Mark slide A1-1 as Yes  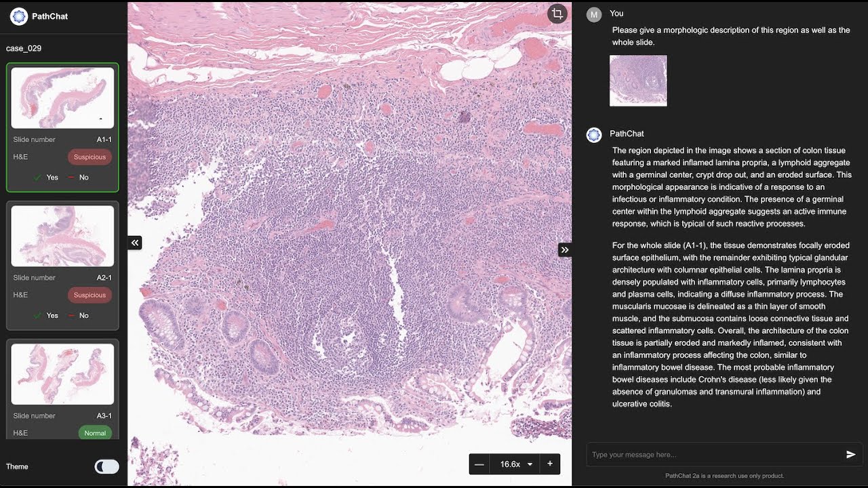click(46, 178)
